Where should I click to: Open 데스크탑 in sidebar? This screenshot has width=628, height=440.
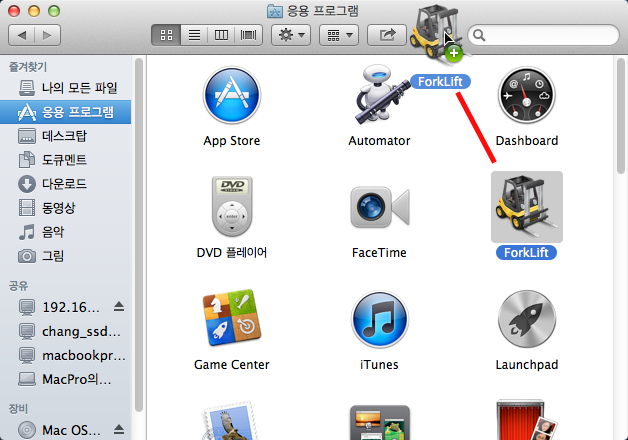65,136
